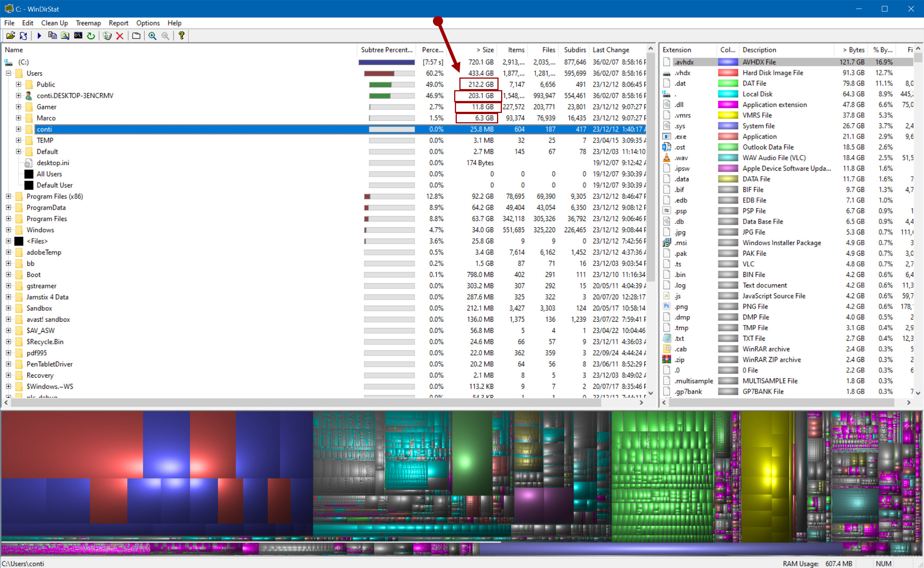Open the Options menu
The image size is (924, 568).
[x=148, y=23]
